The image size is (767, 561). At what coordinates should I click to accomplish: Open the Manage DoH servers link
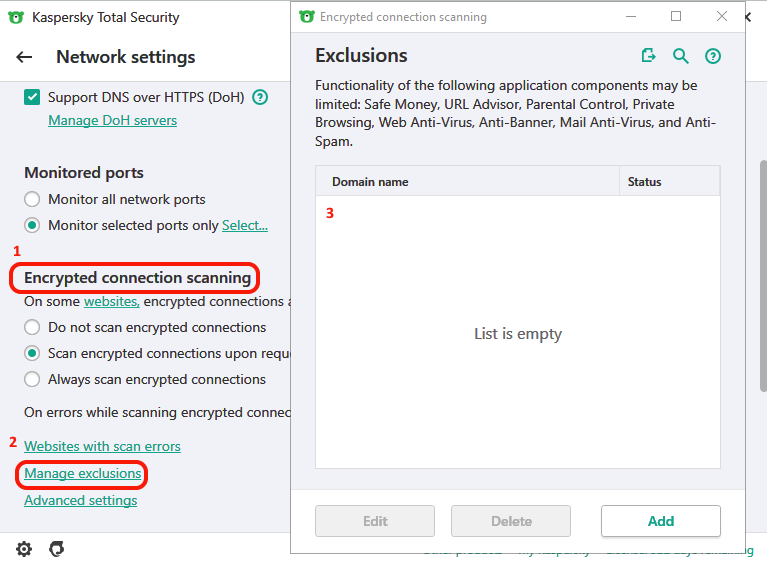click(x=112, y=120)
